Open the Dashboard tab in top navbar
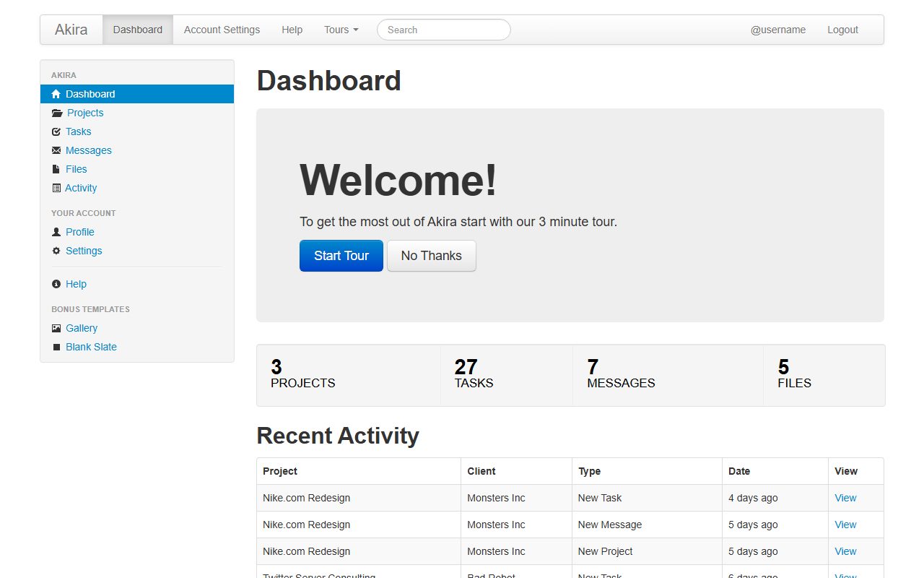This screenshot has height=578, width=924. click(138, 30)
